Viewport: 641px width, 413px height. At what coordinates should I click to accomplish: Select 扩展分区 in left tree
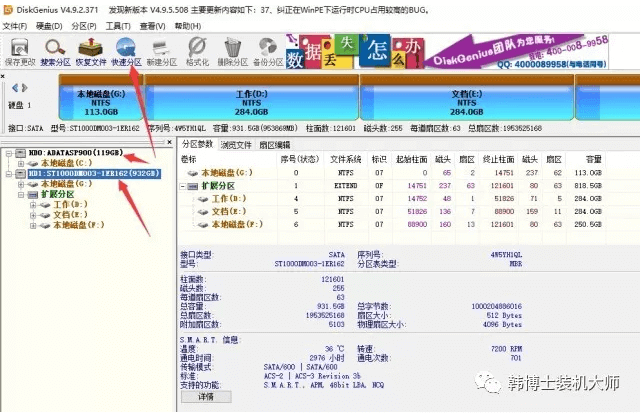click(x=57, y=194)
